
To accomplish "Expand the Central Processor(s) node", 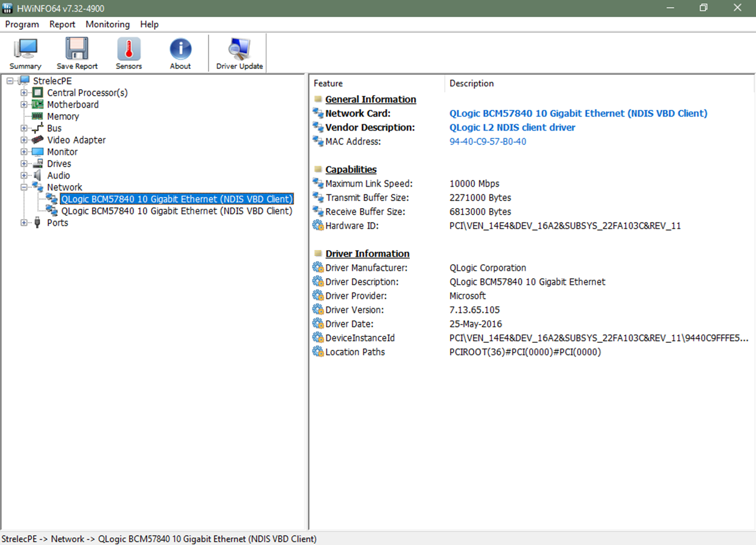I will [x=24, y=93].
